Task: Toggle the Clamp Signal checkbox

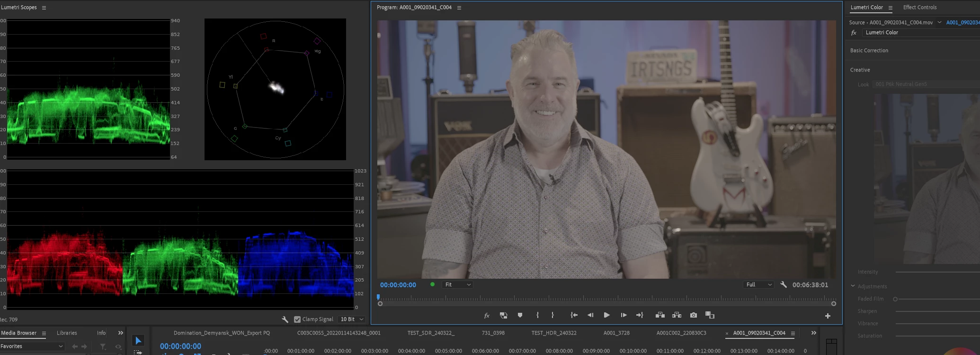Action: (297, 319)
